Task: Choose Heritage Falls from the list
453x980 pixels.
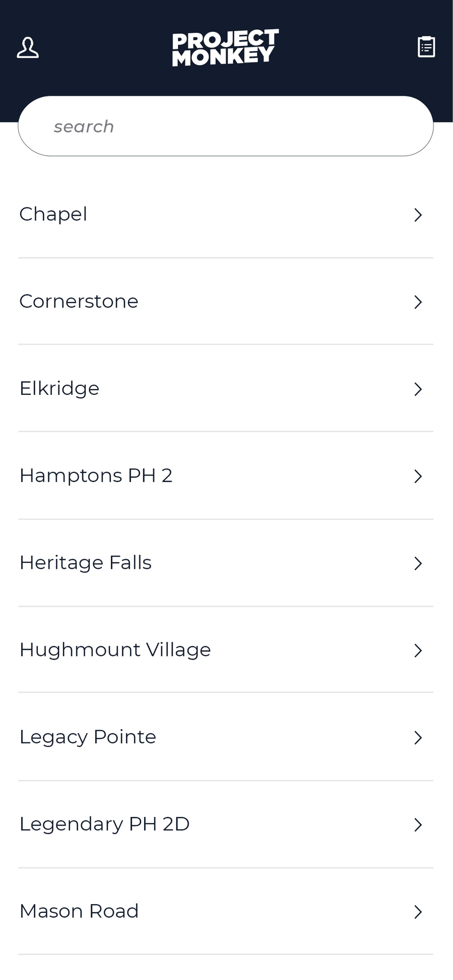Action: coord(226,563)
